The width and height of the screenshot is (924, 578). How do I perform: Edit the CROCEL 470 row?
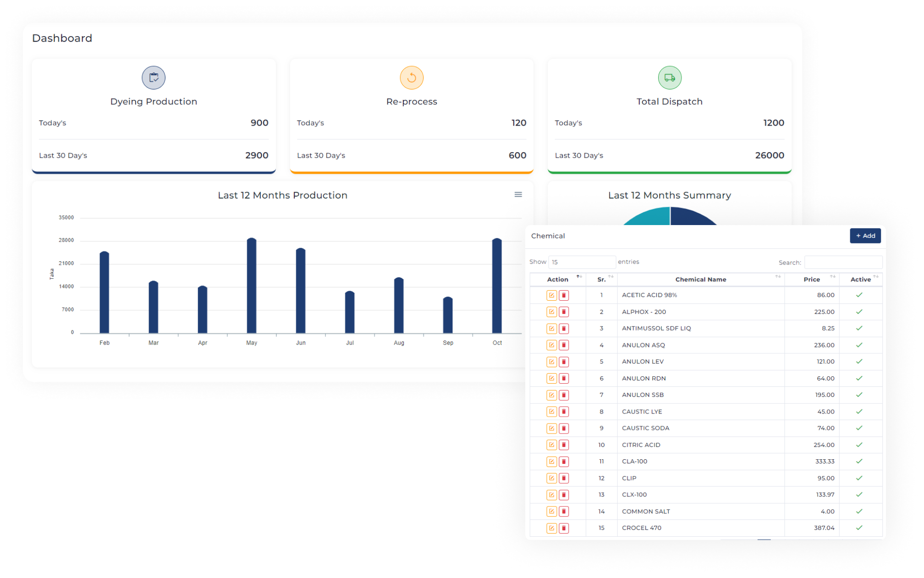[551, 528]
